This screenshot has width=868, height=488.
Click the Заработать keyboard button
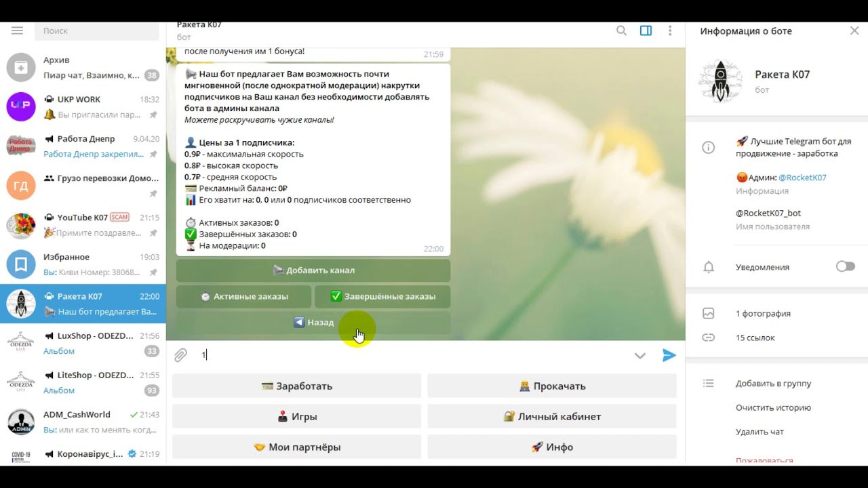(296, 386)
